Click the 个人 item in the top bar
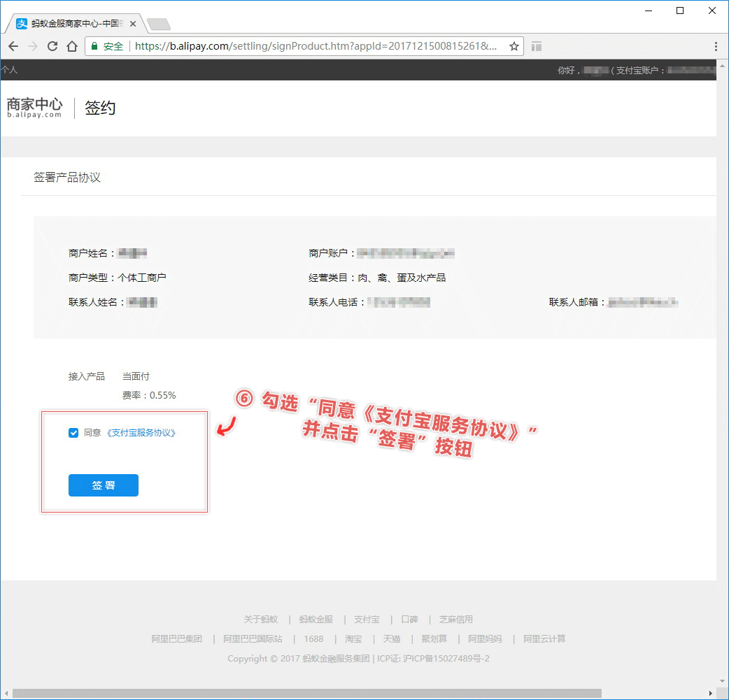Image resolution: width=729 pixels, height=700 pixels. click(9, 70)
